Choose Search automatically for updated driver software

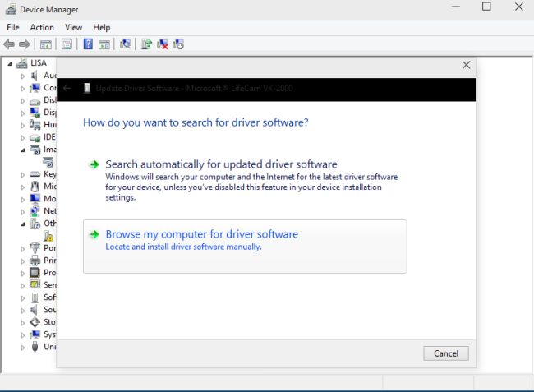tap(245, 180)
